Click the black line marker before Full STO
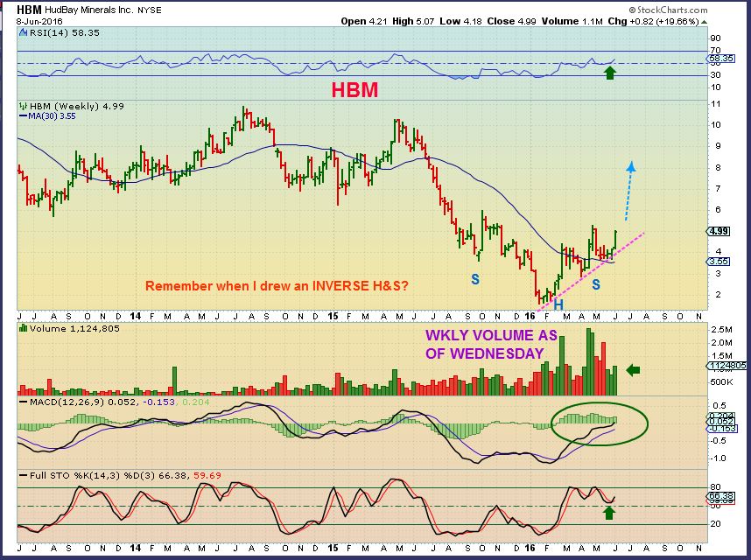The height and width of the screenshot is (560, 751). [x=23, y=476]
